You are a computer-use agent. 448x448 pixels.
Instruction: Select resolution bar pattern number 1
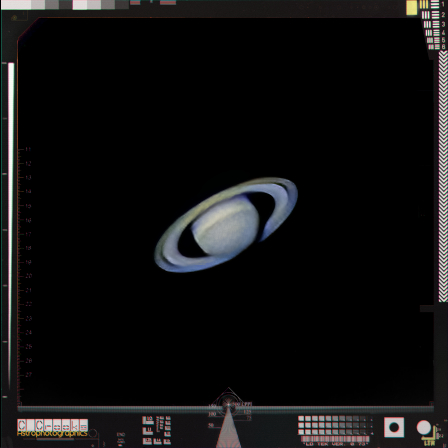(x=429, y=5)
